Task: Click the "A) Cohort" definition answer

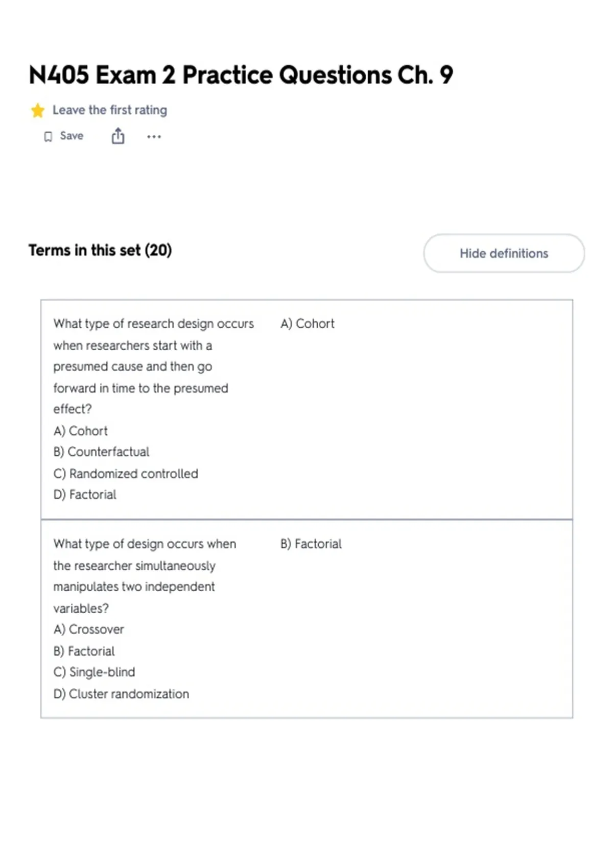Action: (x=308, y=324)
